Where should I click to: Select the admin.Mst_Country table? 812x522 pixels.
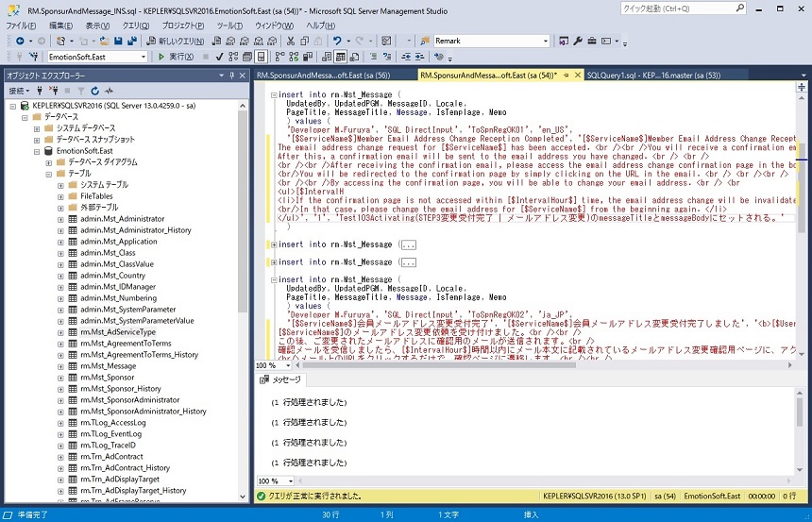point(112,276)
